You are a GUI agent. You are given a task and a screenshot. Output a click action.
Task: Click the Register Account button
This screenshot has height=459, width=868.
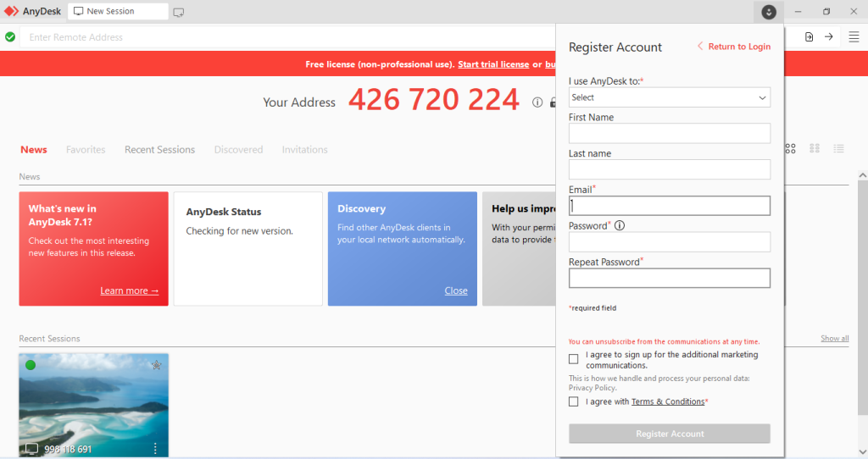point(670,434)
